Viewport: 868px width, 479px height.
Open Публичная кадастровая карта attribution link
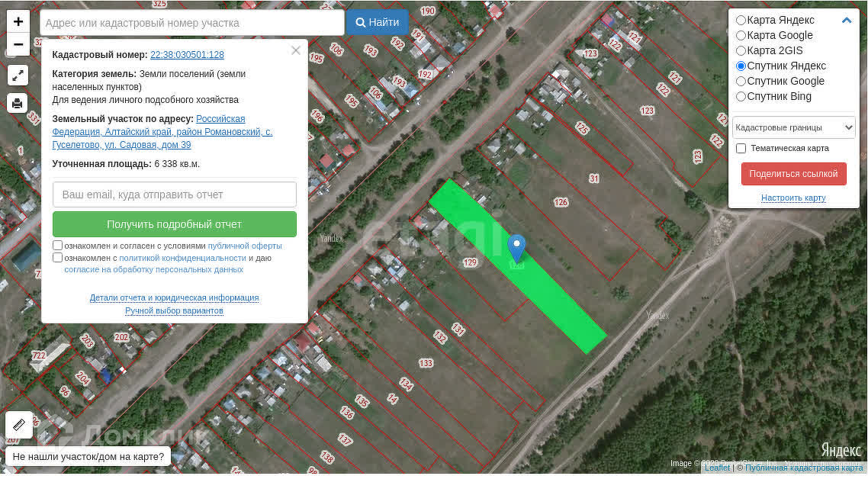click(x=805, y=468)
